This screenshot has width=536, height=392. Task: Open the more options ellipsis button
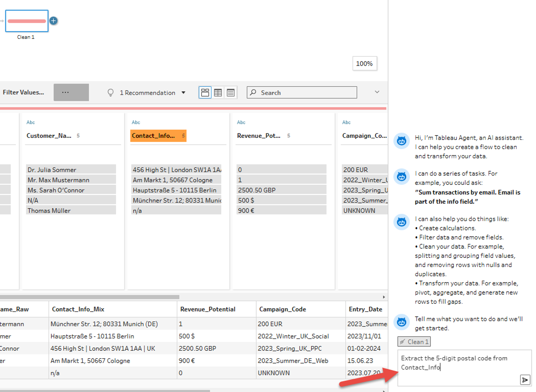[x=71, y=93]
